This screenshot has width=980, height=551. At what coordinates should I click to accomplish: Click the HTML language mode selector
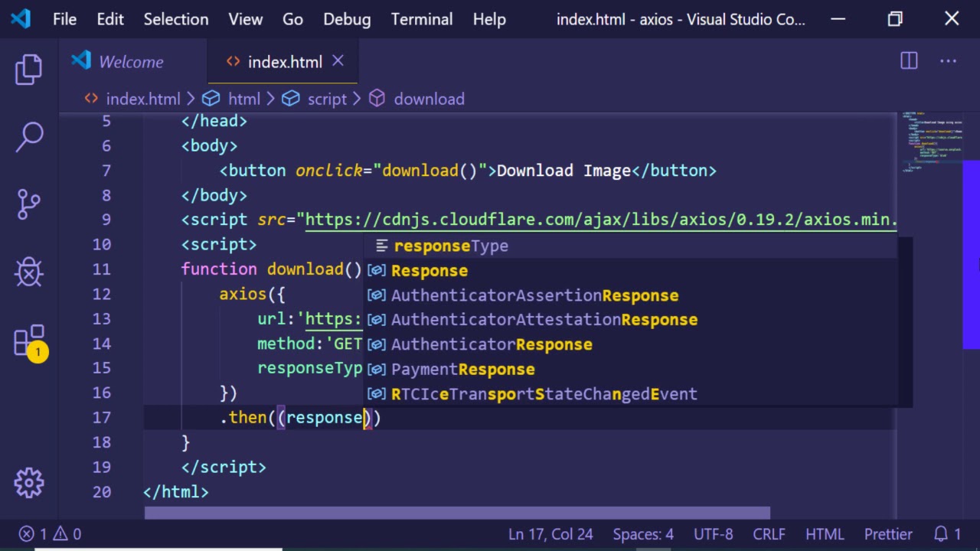[x=824, y=534]
